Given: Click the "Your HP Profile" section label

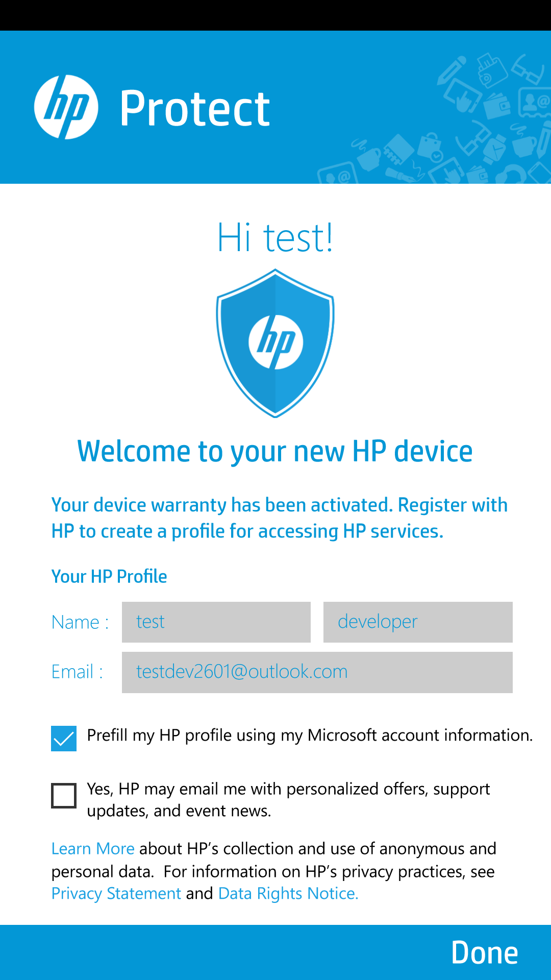Looking at the screenshot, I should 109,577.
